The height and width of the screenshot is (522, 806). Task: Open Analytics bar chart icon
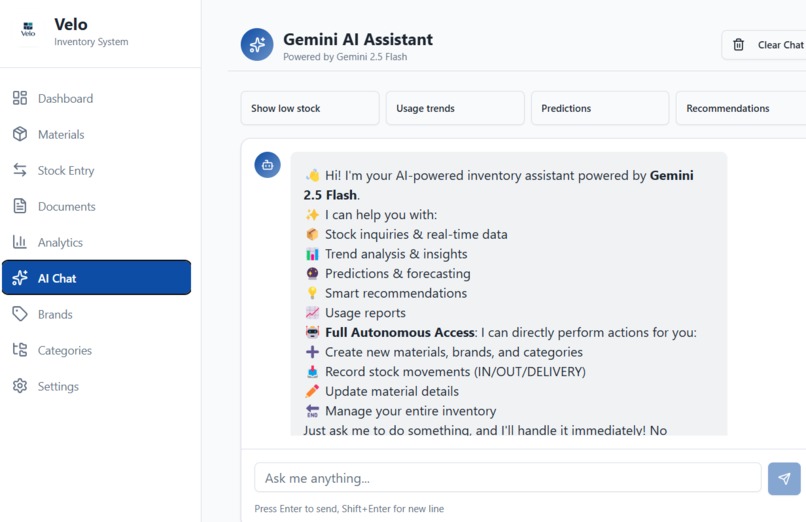point(20,242)
